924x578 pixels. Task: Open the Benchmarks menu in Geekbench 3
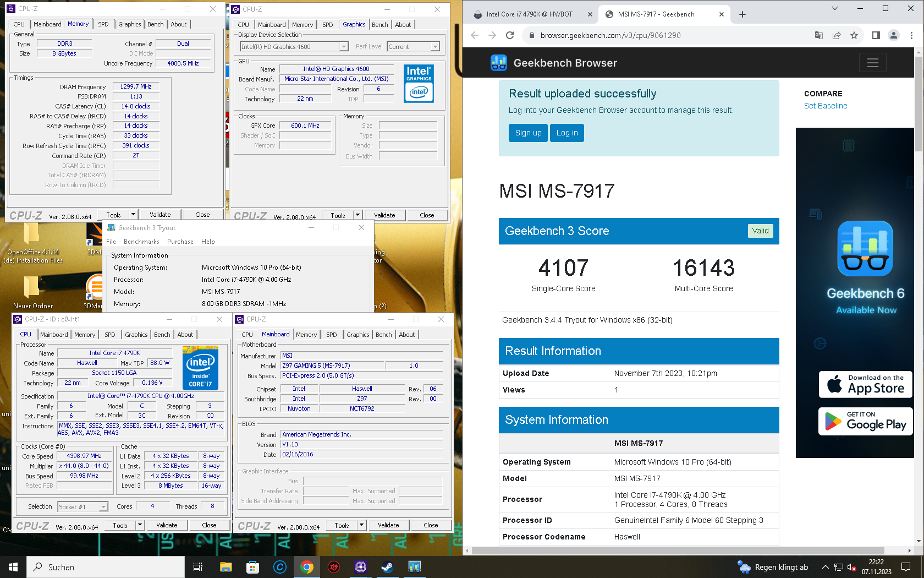pyautogui.click(x=141, y=242)
